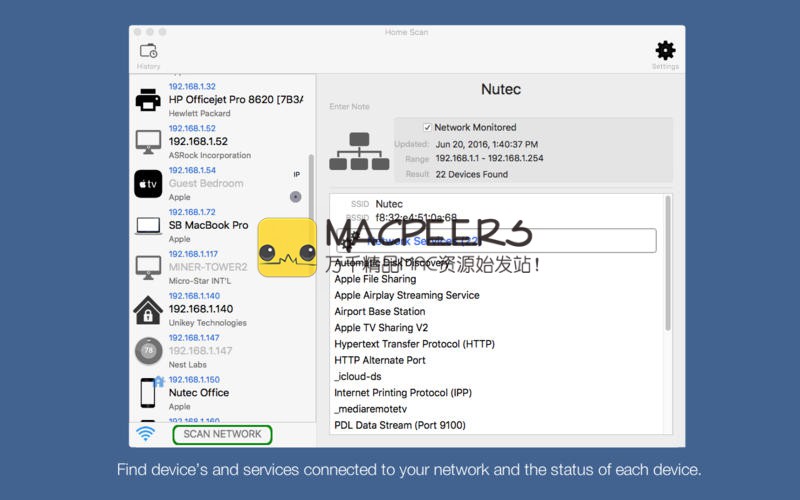Select the MINER-TOWER2 monitor icon

point(148,267)
